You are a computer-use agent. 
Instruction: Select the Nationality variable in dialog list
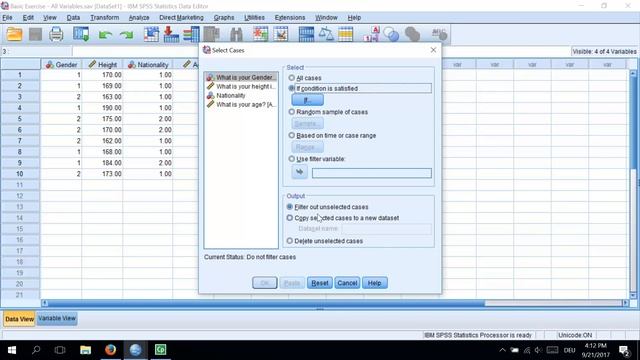[x=241, y=95]
